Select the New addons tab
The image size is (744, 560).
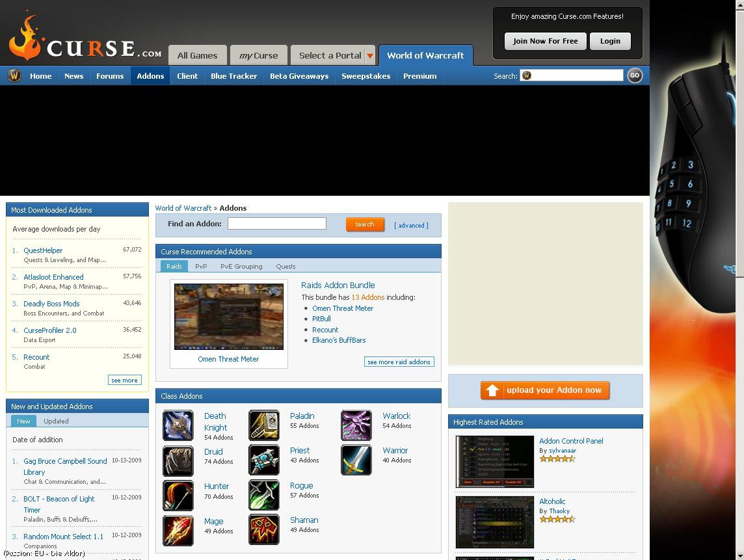pos(23,421)
